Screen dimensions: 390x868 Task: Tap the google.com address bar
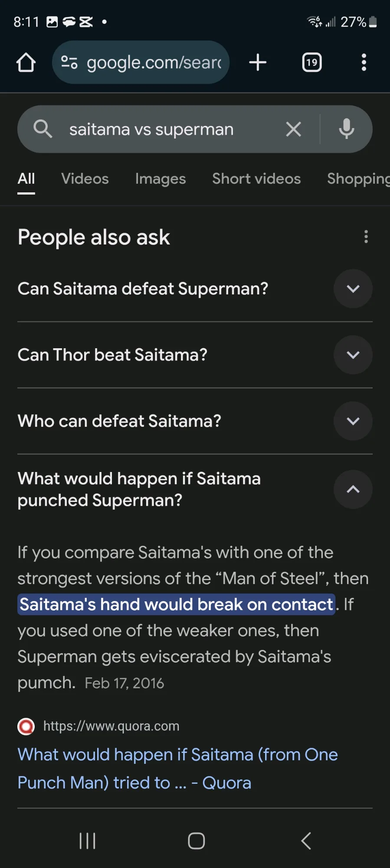(154, 63)
